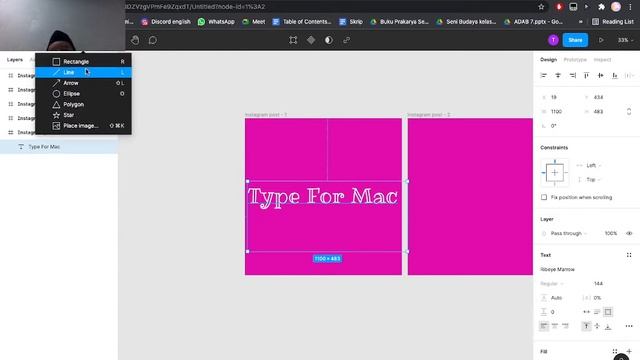The height and width of the screenshot is (360, 640).
Task: Click the Reset instance crop icon in toolbar
Action: click(293, 40)
